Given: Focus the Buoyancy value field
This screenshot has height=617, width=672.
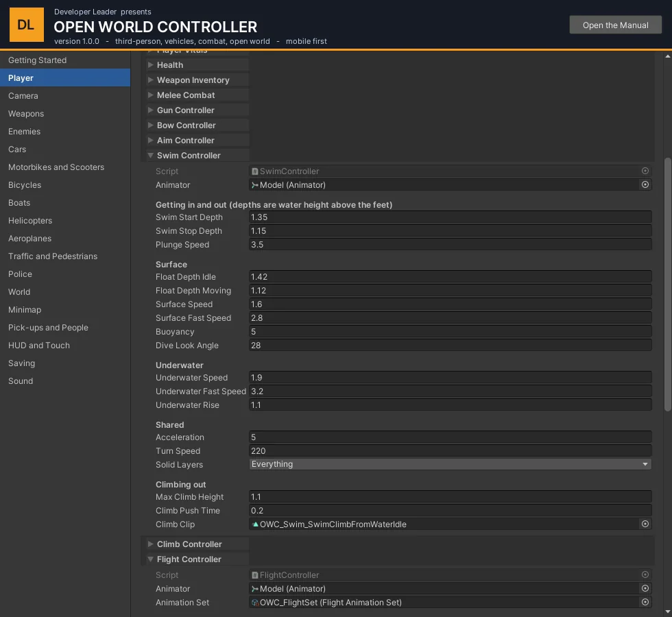Looking at the screenshot, I should coord(450,332).
